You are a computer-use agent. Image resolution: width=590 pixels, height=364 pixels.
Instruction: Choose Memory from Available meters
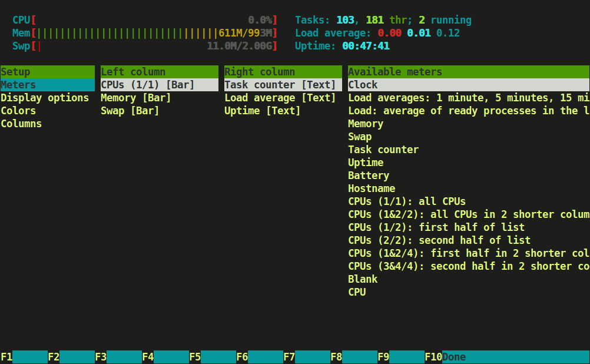point(366,124)
